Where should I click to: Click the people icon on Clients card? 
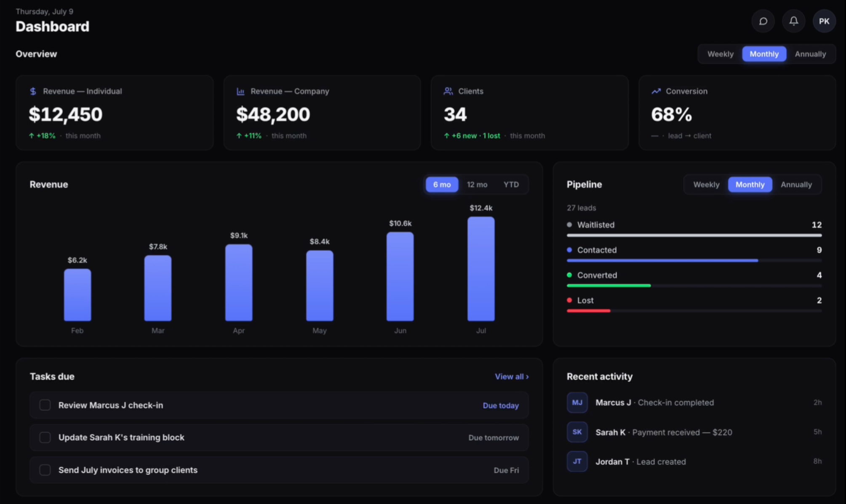[x=448, y=91]
